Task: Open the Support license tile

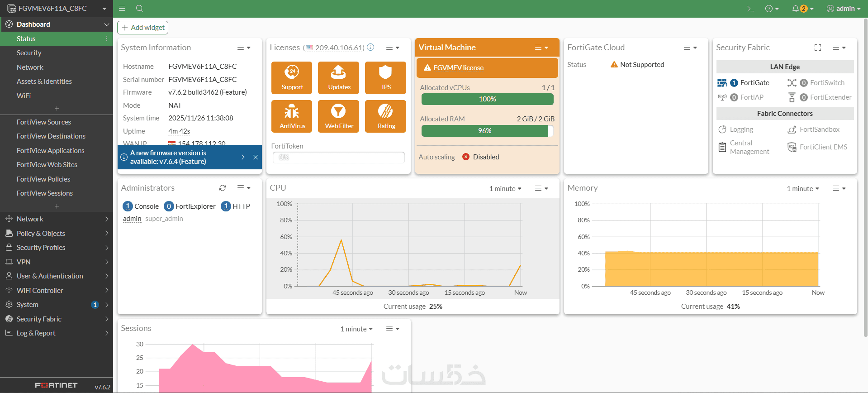Action: coord(292,78)
